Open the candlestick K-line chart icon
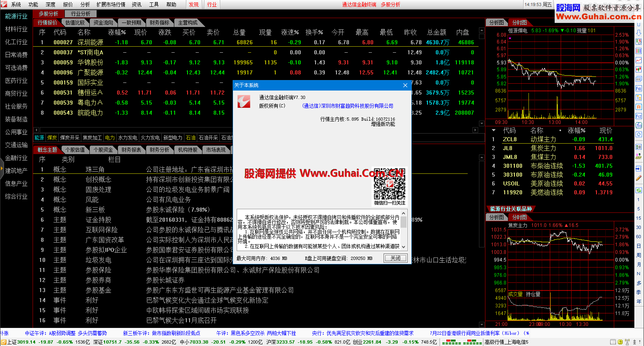 click(x=639, y=69)
